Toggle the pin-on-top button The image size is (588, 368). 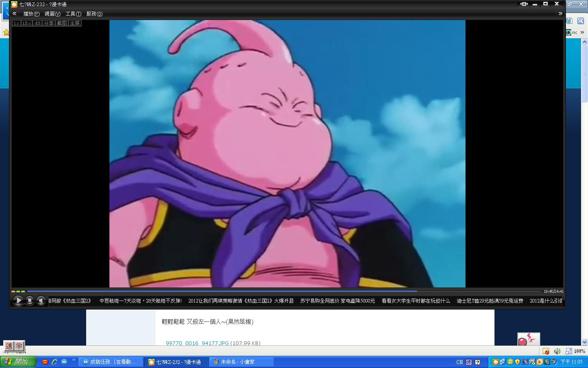(38, 23)
